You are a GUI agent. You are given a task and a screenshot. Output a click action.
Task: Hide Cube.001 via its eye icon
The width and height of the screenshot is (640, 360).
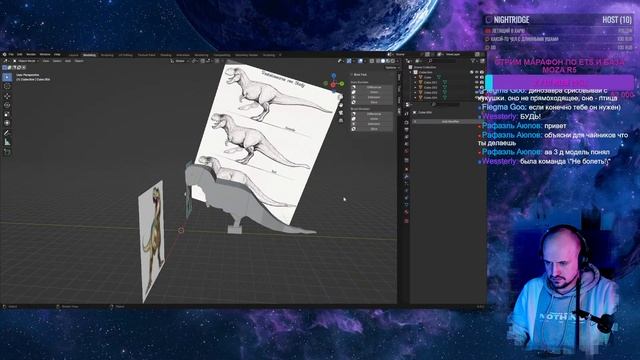pos(477,82)
